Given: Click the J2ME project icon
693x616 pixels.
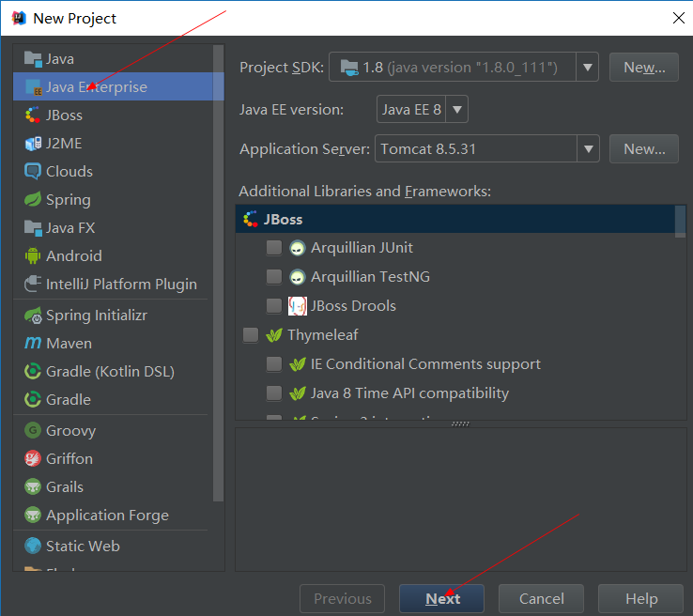Looking at the screenshot, I should [33, 144].
